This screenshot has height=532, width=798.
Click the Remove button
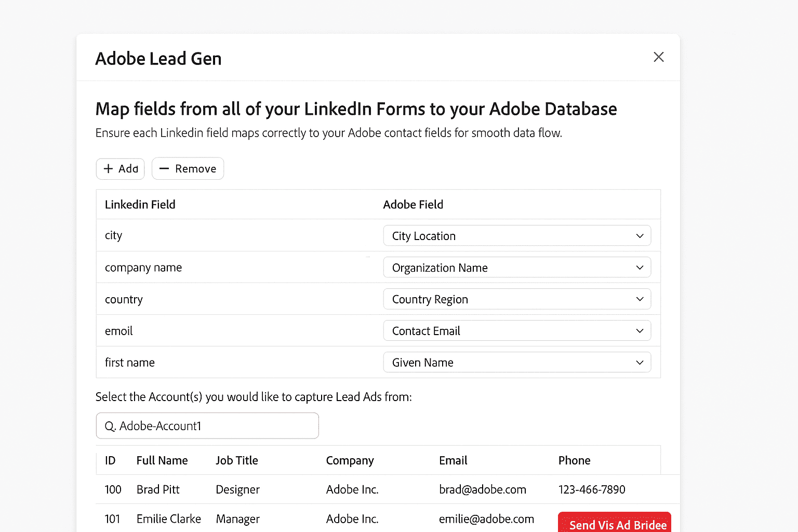tap(188, 168)
